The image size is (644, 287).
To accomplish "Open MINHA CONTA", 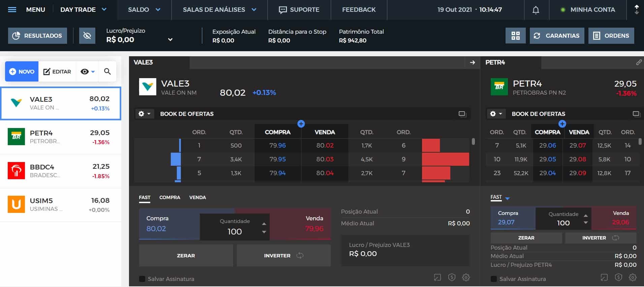I will [588, 10].
